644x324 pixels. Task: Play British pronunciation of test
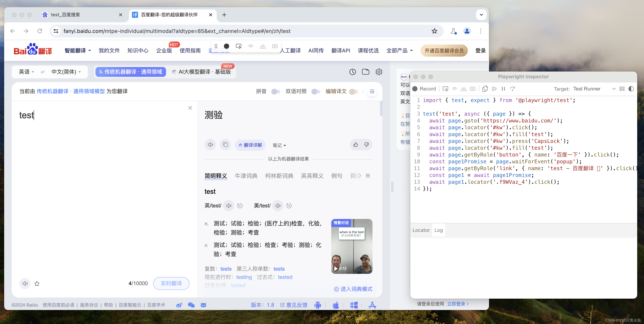pyautogui.click(x=228, y=206)
